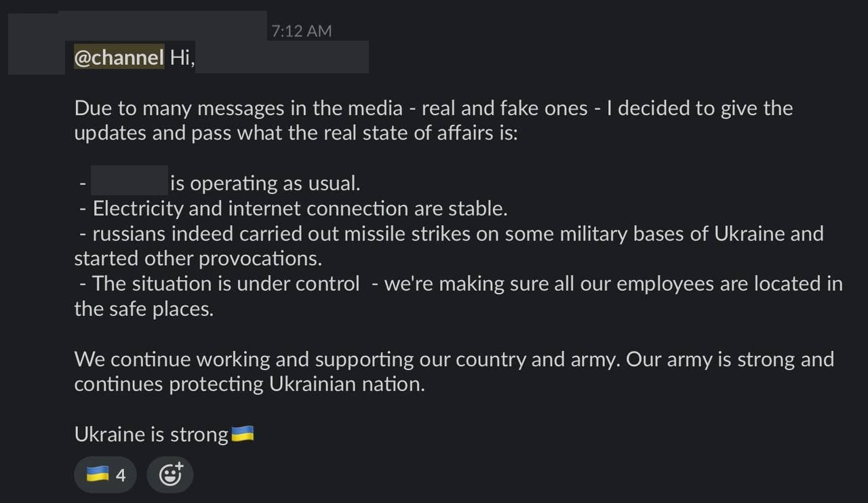This screenshot has height=503, width=868.
Task: Open the redacted sender avatar block
Action: [x=37, y=43]
